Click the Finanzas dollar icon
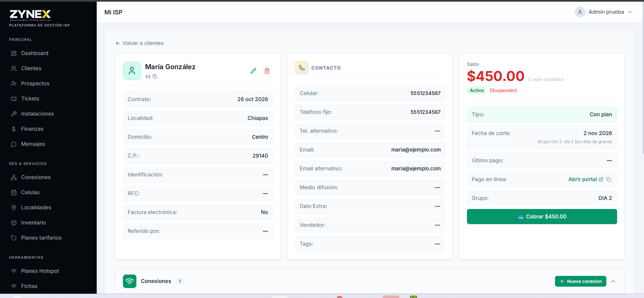 click(x=14, y=129)
